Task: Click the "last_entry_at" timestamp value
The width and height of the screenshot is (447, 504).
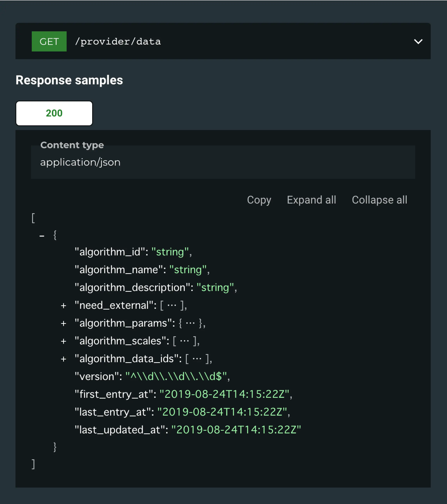Action: click(x=222, y=412)
